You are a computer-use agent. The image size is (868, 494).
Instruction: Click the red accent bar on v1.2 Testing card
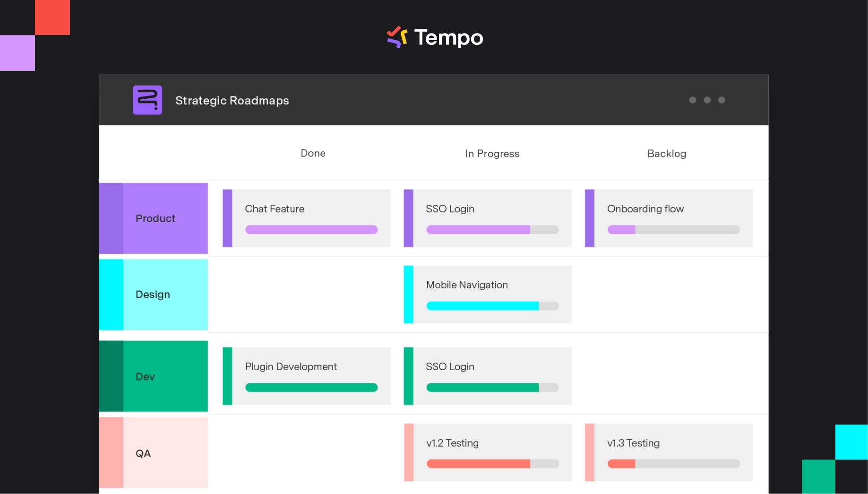[x=408, y=452]
